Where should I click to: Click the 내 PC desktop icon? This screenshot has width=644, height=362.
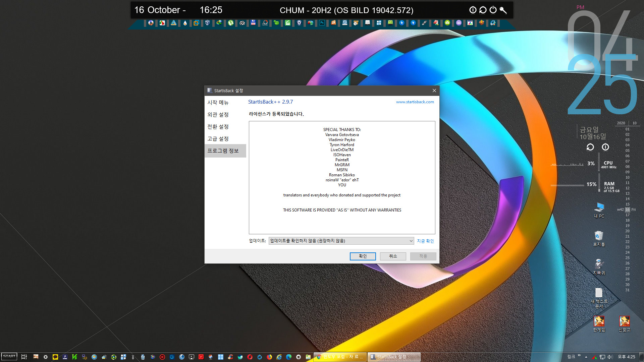click(x=599, y=210)
